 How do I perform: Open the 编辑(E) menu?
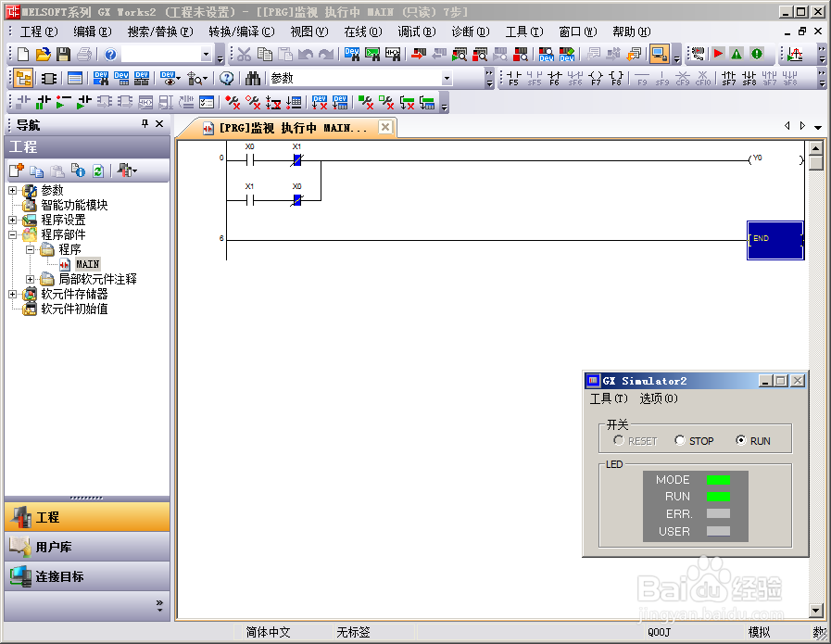tap(93, 32)
